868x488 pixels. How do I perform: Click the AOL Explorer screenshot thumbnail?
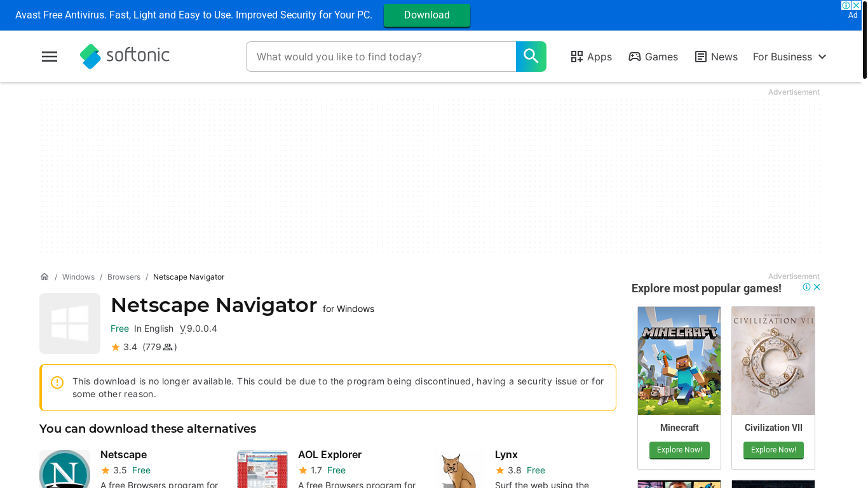click(262, 469)
